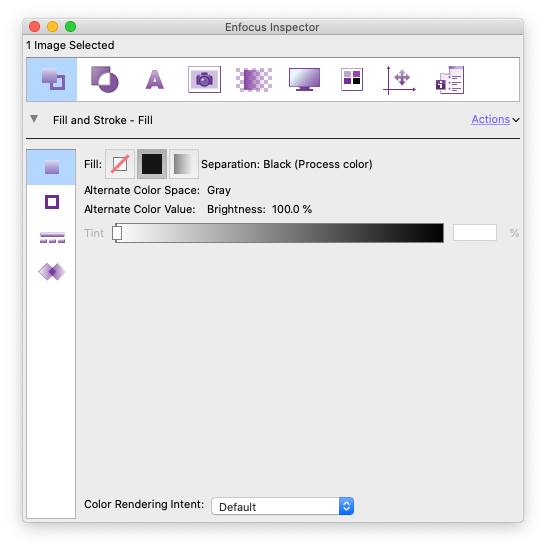Open the Separations color squares icon

click(352, 79)
